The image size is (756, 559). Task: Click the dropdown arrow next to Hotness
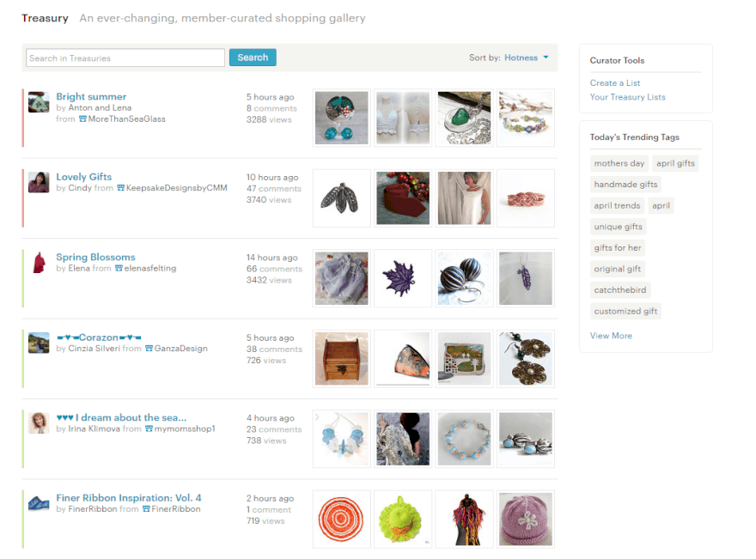[546, 58]
